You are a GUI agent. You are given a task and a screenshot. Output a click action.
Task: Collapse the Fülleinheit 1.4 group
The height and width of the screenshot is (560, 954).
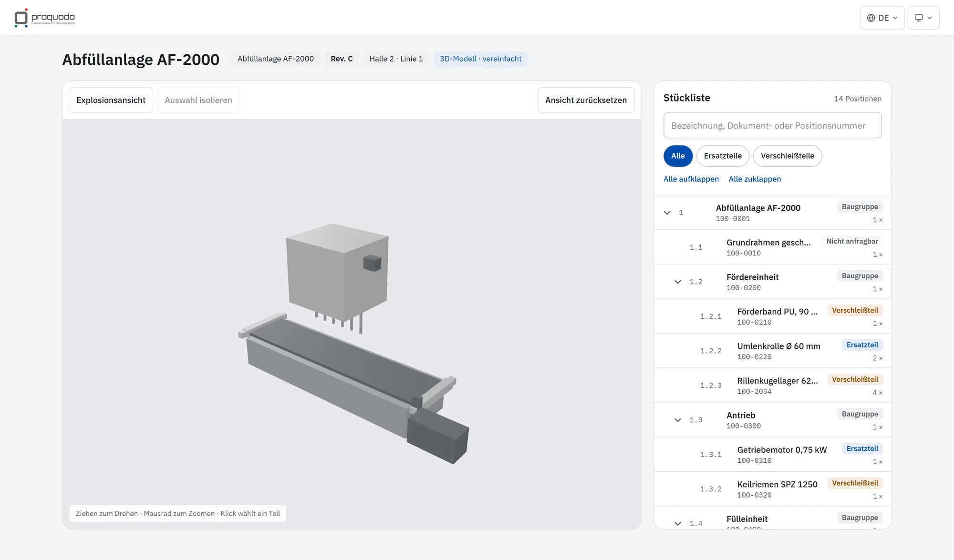pyautogui.click(x=678, y=523)
